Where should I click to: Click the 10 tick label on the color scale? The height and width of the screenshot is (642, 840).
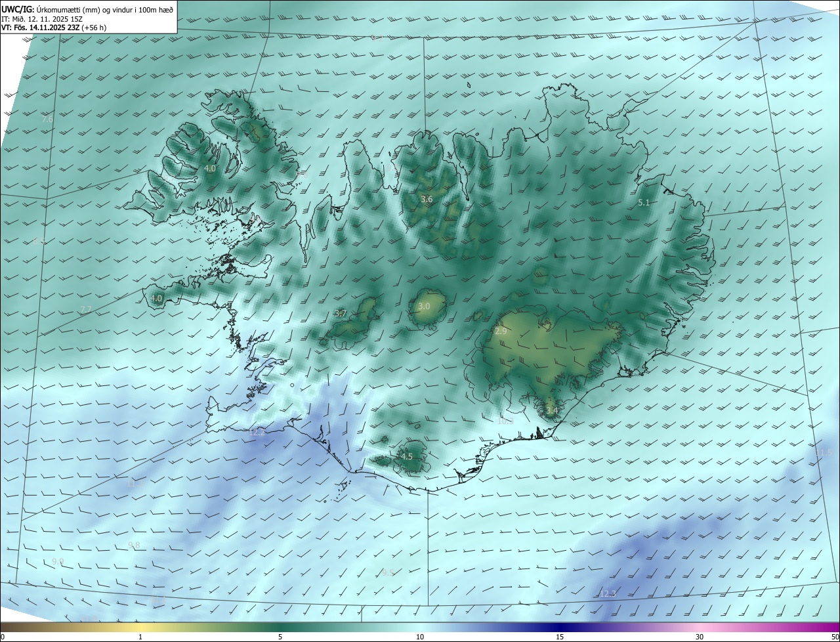click(x=420, y=637)
